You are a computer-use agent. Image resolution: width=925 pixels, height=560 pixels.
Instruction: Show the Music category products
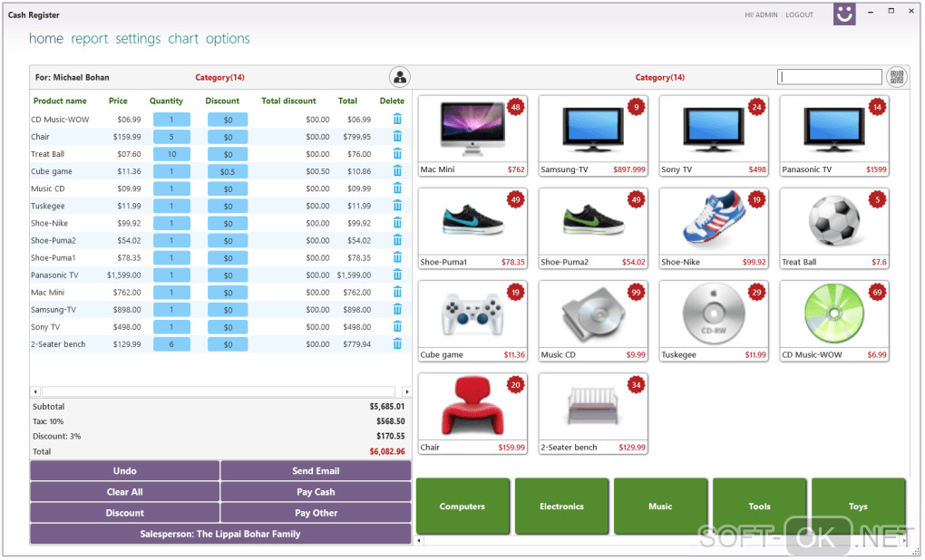[x=660, y=507]
